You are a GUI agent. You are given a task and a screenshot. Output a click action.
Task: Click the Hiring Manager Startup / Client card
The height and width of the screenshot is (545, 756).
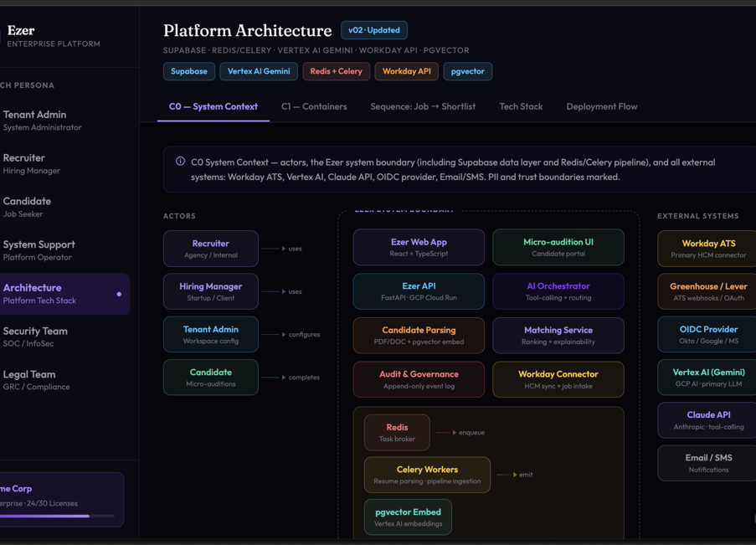coord(211,291)
